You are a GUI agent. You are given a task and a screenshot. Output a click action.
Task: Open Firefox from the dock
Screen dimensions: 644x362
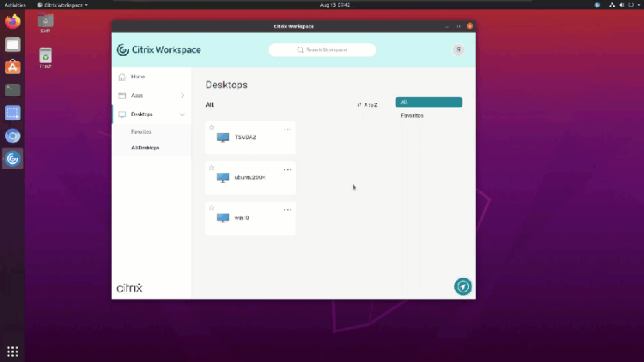coord(13,21)
